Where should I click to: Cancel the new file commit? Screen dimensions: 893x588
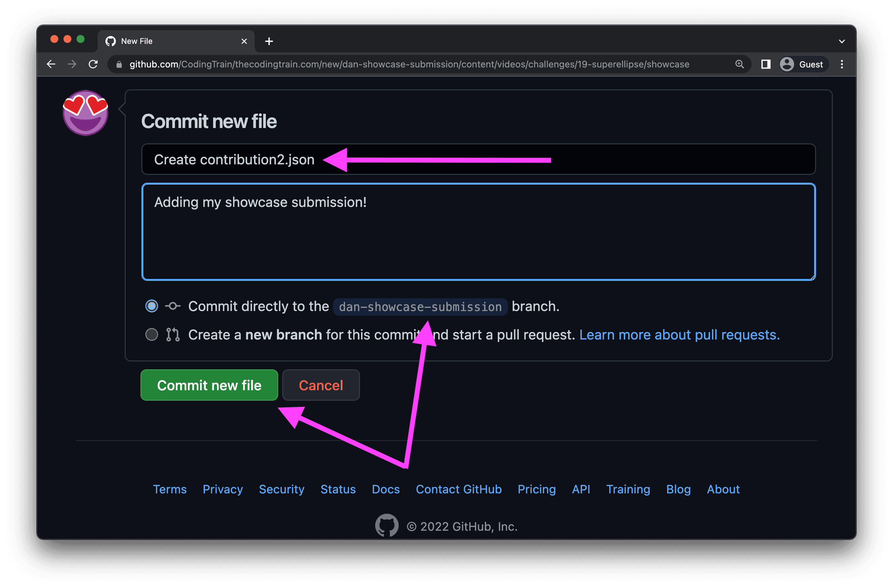(321, 385)
